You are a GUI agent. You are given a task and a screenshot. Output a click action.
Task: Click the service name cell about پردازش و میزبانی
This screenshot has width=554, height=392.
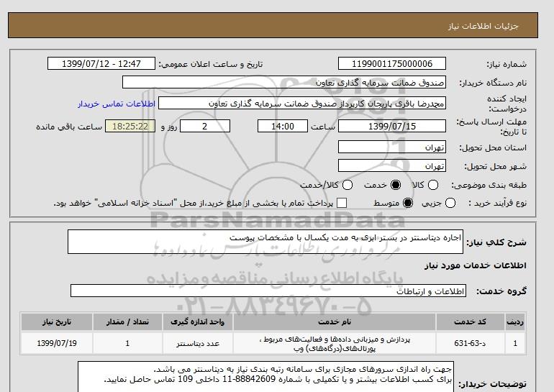click(x=335, y=344)
